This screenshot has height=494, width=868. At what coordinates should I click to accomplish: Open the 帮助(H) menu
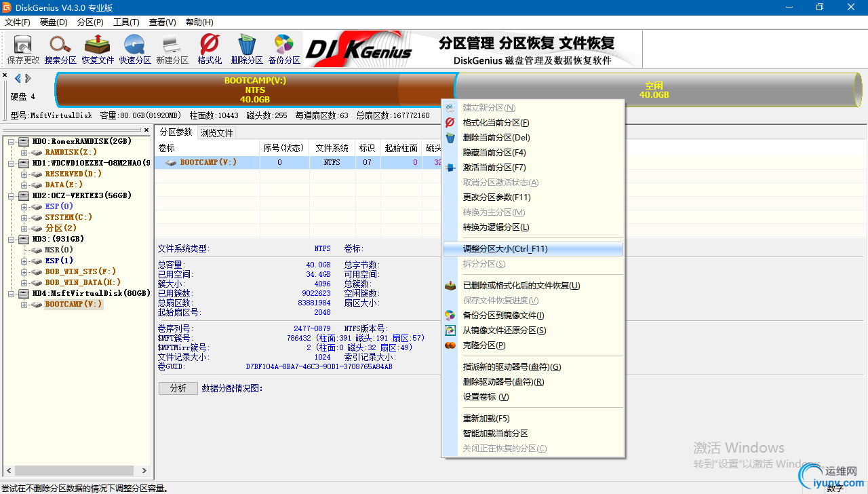click(x=199, y=22)
